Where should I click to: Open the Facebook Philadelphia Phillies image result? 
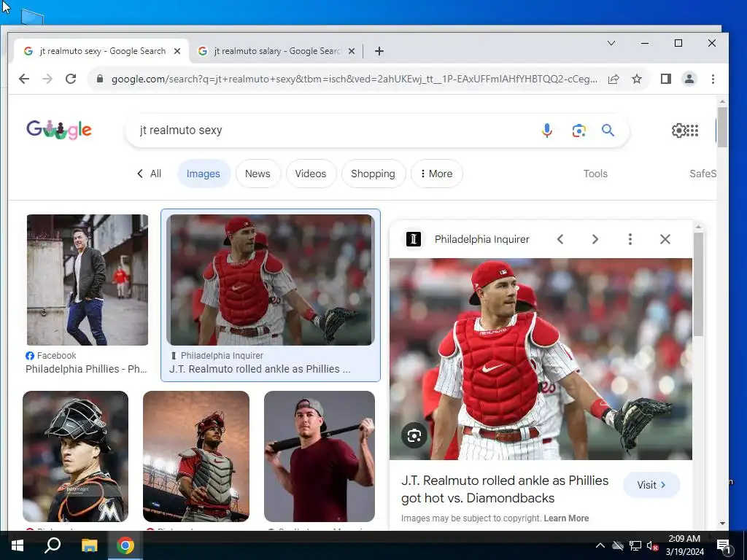[88, 280]
